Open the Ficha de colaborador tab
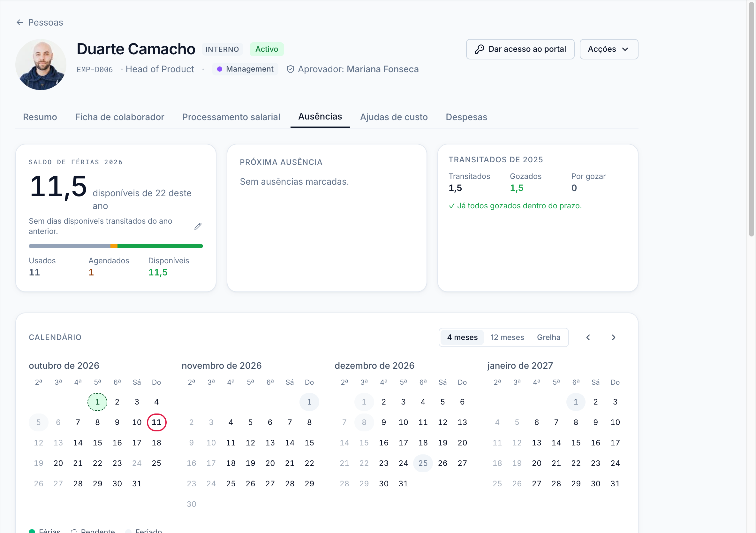The width and height of the screenshot is (756, 533). pyautogui.click(x=119, y=117)
